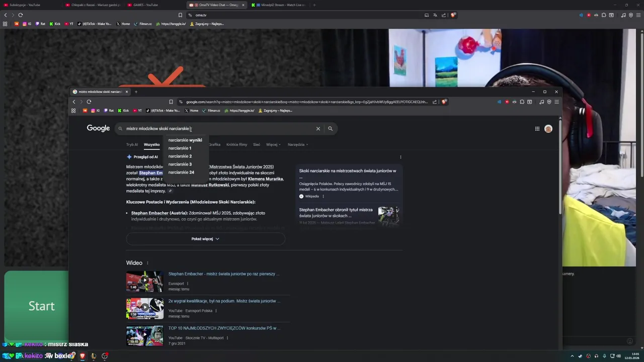Choose suggestion "narciarskie wyniki"

(x=185, y=140)
